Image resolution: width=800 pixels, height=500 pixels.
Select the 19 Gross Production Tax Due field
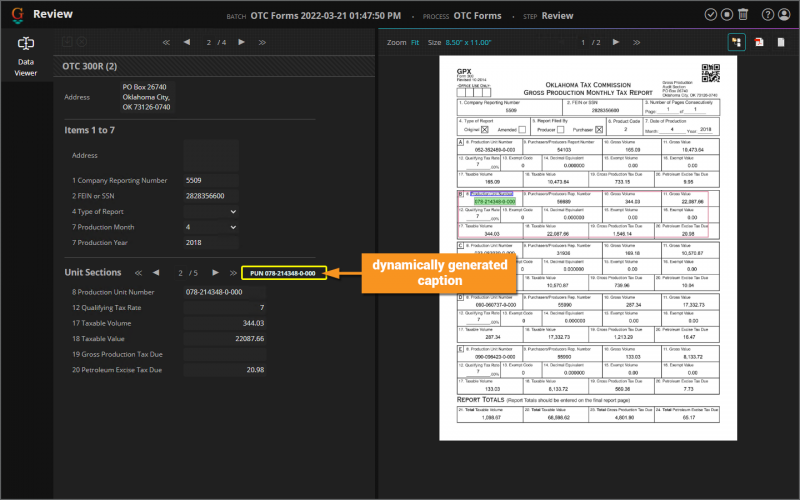(225, 355)
